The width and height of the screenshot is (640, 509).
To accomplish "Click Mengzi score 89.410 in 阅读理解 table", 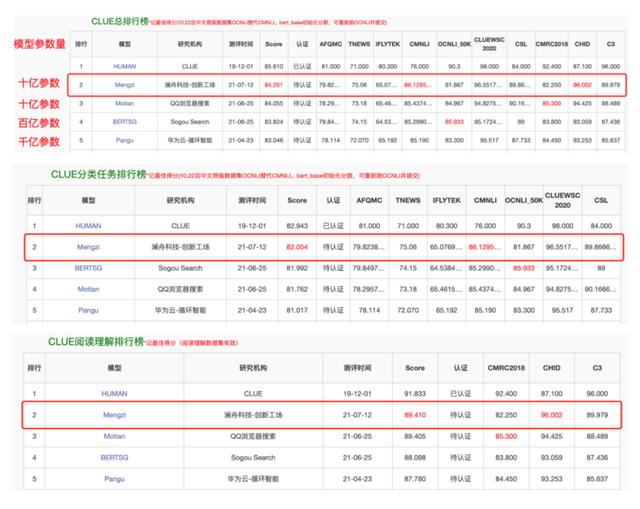I will click(x=415, y=415).
